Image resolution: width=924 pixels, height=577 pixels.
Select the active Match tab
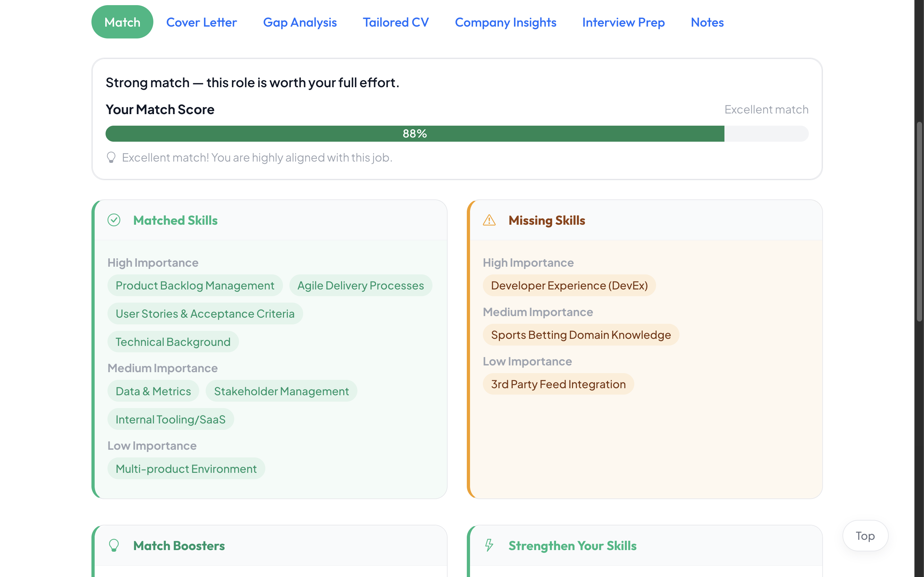[x=122, y=22]
